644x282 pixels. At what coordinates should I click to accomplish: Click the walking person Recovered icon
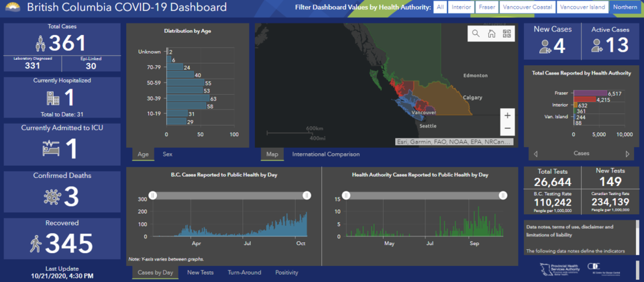click(36, 243)
